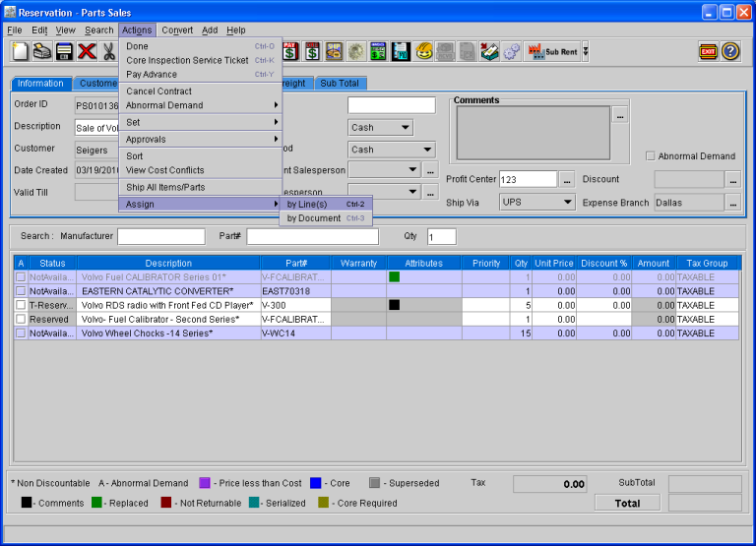Click ellipsis beside second Salesperson dropdown
This screenshot has height=546, width=756.
coord(430,192)
